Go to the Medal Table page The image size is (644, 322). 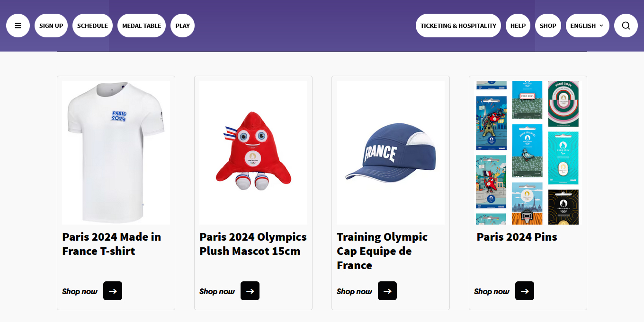[x=142, y=26]
